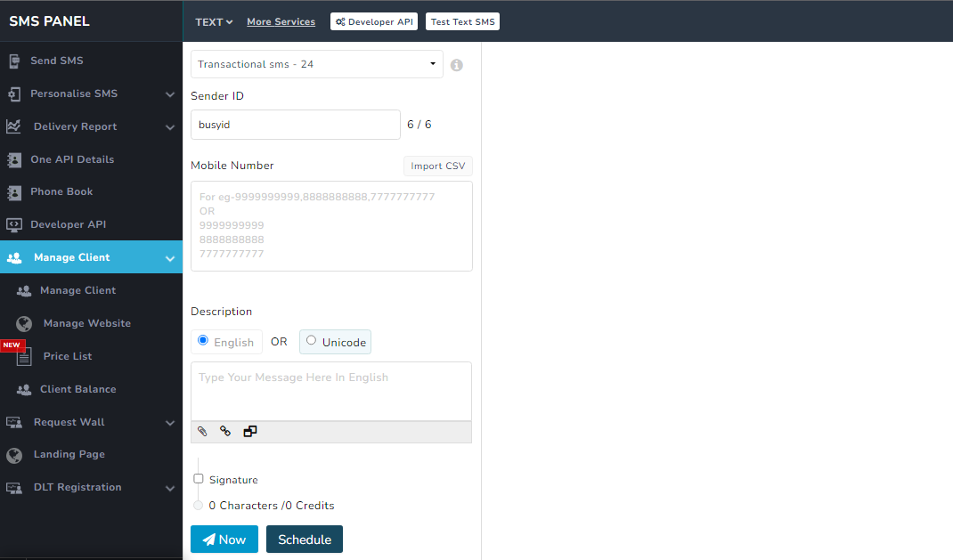Click the link chain icon below message box

point(225,431)
